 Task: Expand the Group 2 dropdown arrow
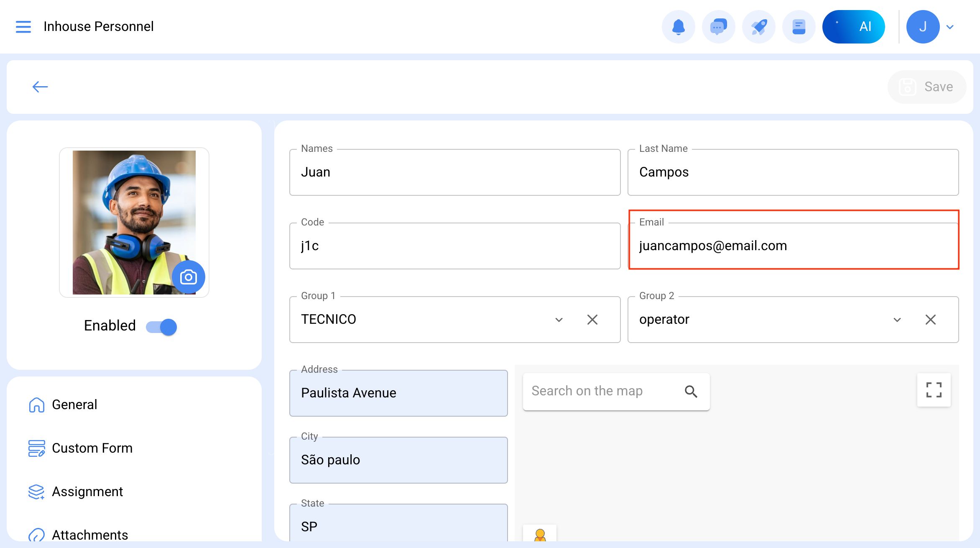click(897, 320)
